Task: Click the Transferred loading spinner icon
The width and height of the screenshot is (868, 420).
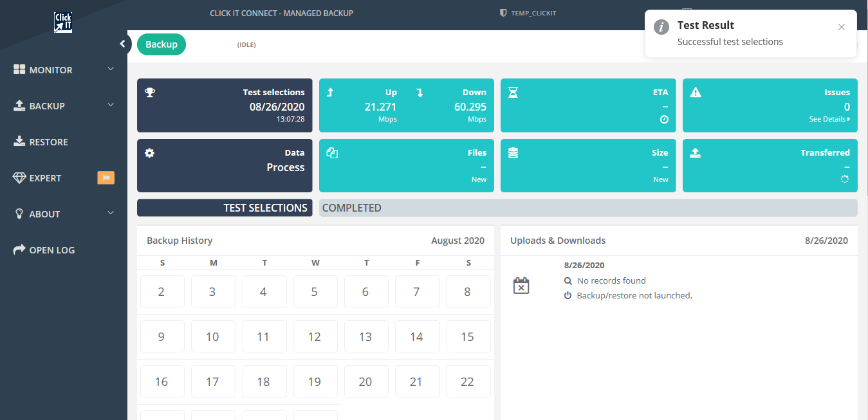Action: (x=845, y=179)
